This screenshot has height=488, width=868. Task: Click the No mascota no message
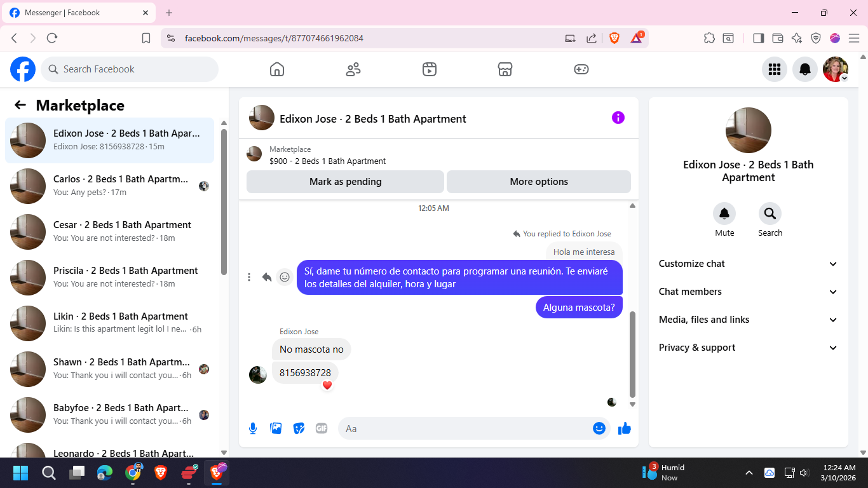point(311,349)
